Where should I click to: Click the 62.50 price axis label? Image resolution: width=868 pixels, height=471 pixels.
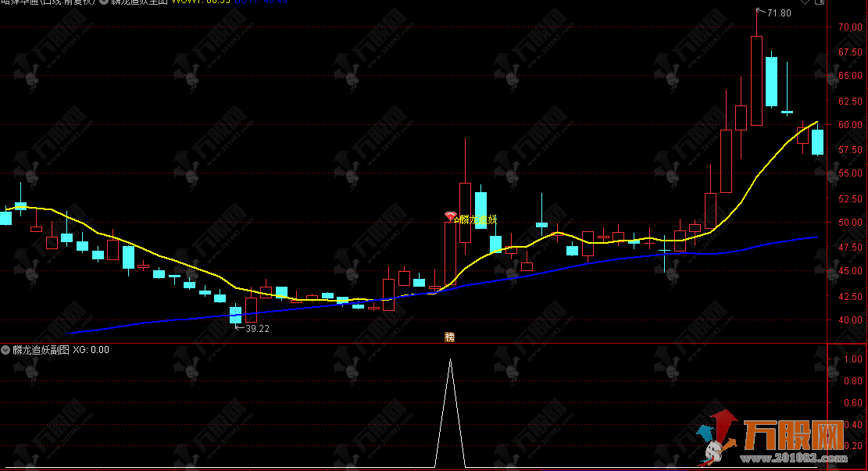point(850,101)
